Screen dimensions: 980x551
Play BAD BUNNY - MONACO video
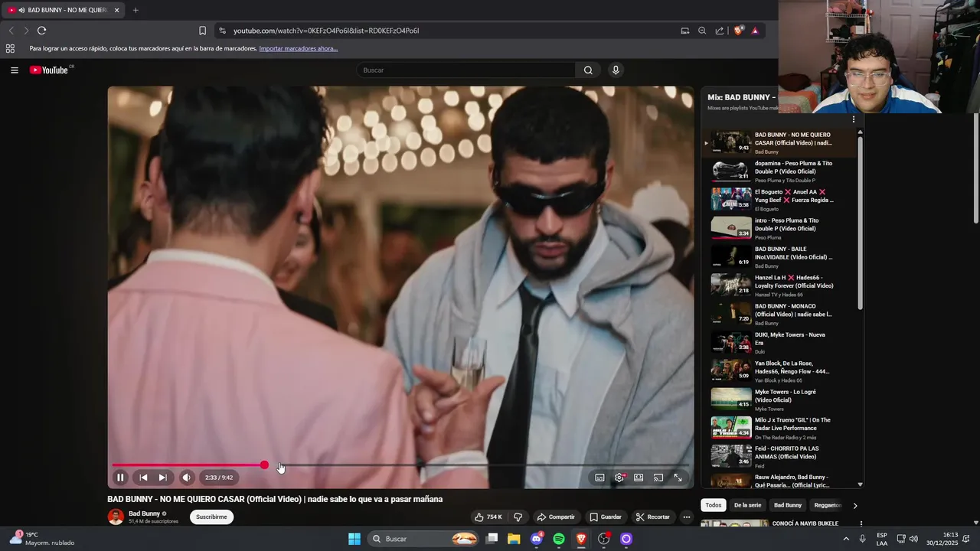point(779,314)
